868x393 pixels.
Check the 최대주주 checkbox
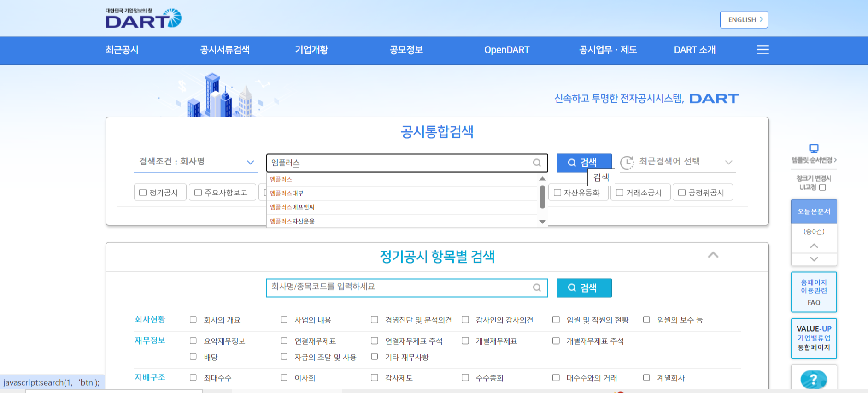[x=193, y=377]
